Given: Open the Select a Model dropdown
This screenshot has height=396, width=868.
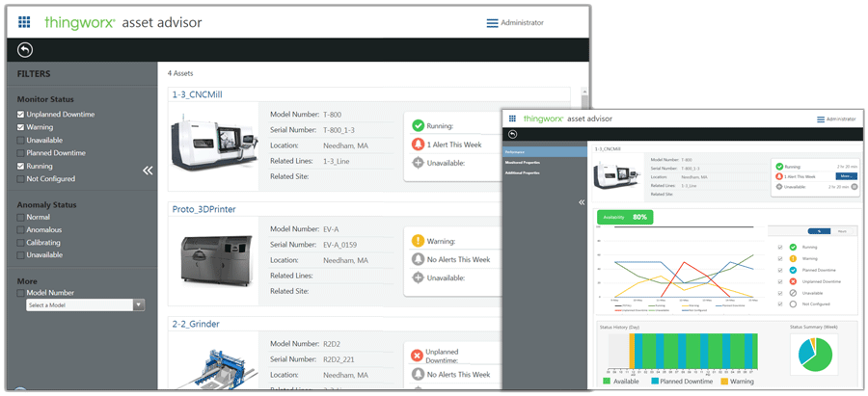Looking at the screenshot, I should (85, 304).
